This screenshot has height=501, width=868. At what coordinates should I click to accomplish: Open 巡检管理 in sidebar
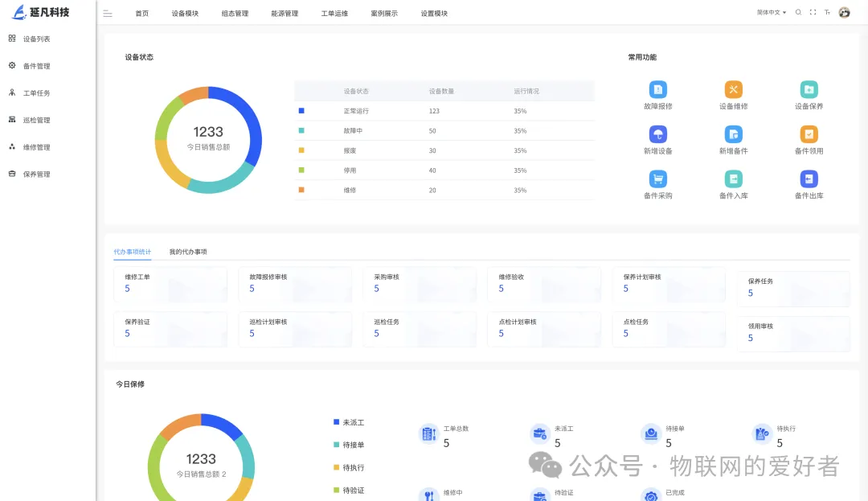(36, 120)
